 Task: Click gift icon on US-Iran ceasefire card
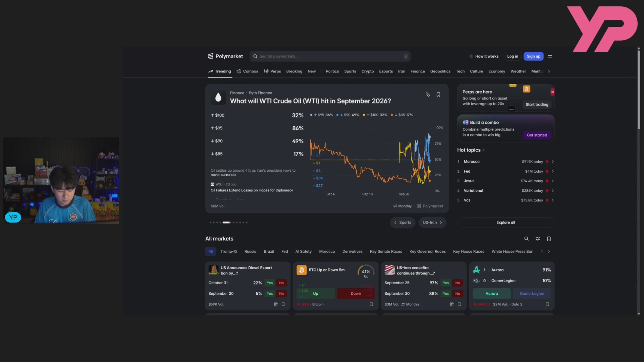tap(452, 304)
